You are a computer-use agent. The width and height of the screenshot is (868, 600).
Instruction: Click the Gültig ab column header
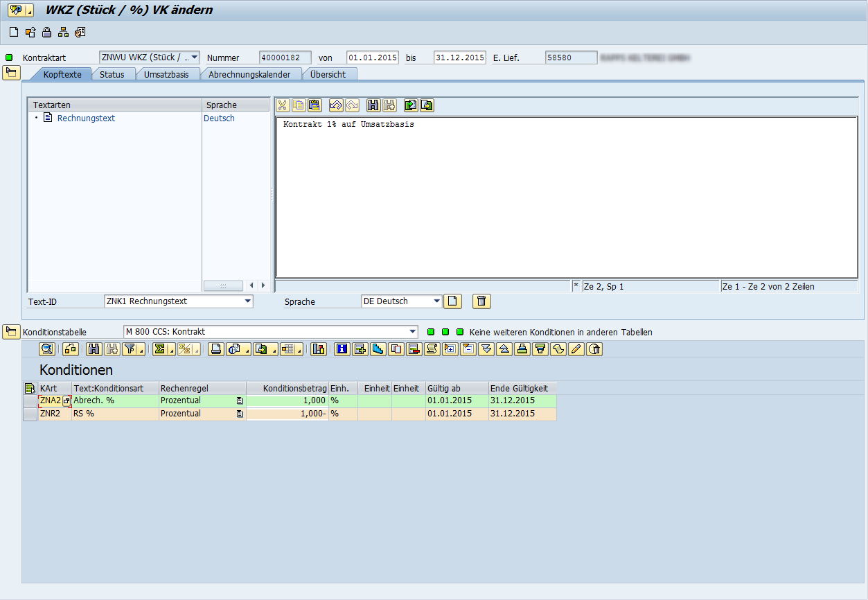point(457,389)
